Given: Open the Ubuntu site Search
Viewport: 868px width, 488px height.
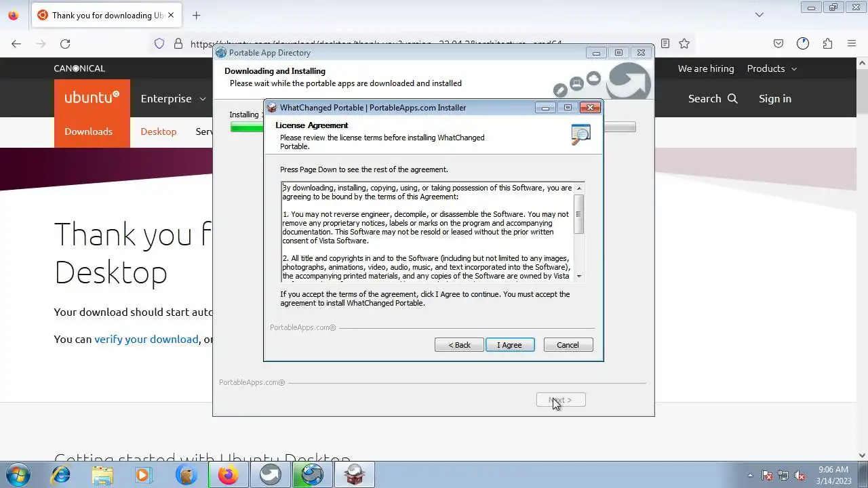Looking at the screenshot, I should (713, 98).
